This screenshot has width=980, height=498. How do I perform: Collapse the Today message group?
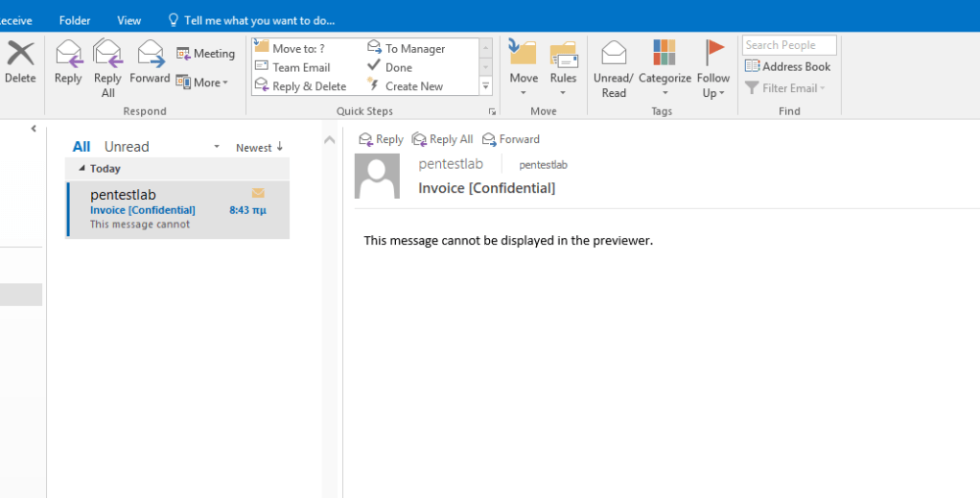click(x=82, y=169)
